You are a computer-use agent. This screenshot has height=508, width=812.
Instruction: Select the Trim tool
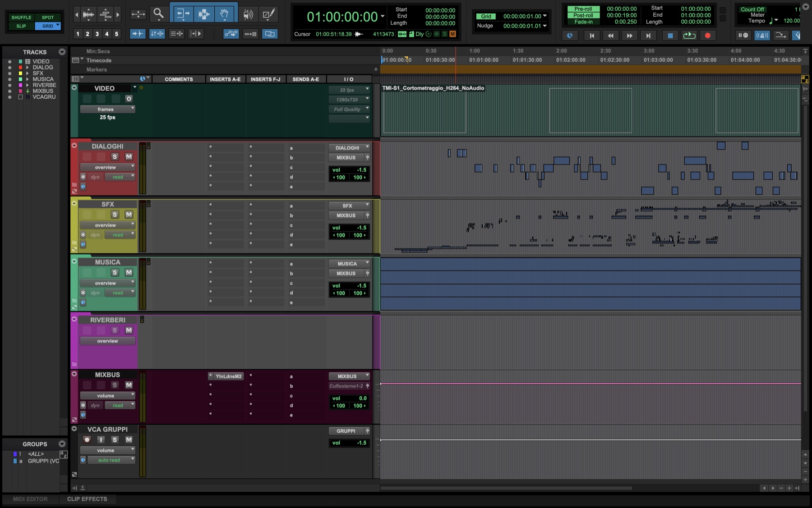pyautogui.click(x=183, y=14)
